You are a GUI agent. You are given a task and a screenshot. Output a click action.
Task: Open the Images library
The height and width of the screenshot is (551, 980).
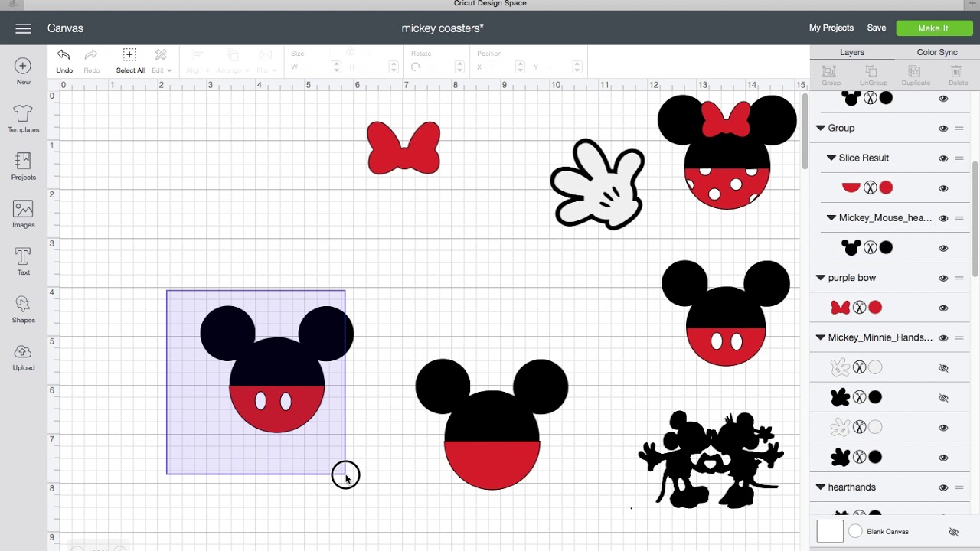(x=23, y=214)
